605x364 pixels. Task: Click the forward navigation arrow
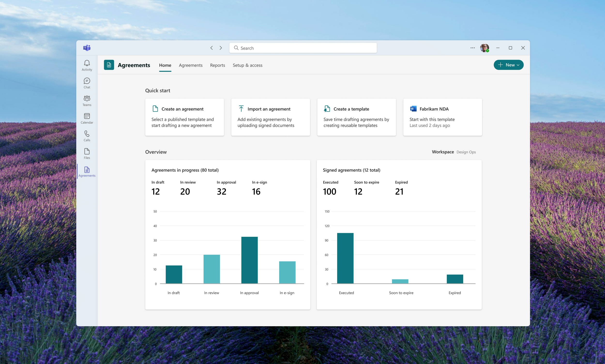point(221,48)
